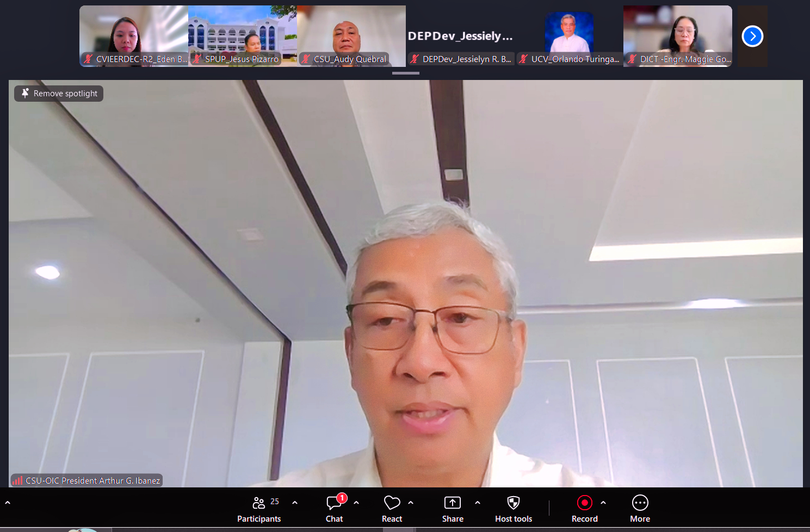The height and width of the screenshot is (532, 810).
Task: Click the Share screen icon
Action: tap(453, 503)
